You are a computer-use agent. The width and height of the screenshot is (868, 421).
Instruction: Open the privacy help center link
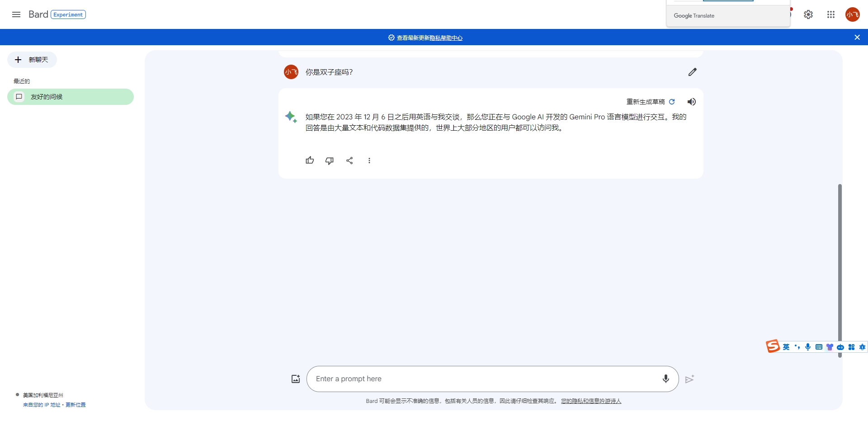pyautogui.click(x=446, y=38)
